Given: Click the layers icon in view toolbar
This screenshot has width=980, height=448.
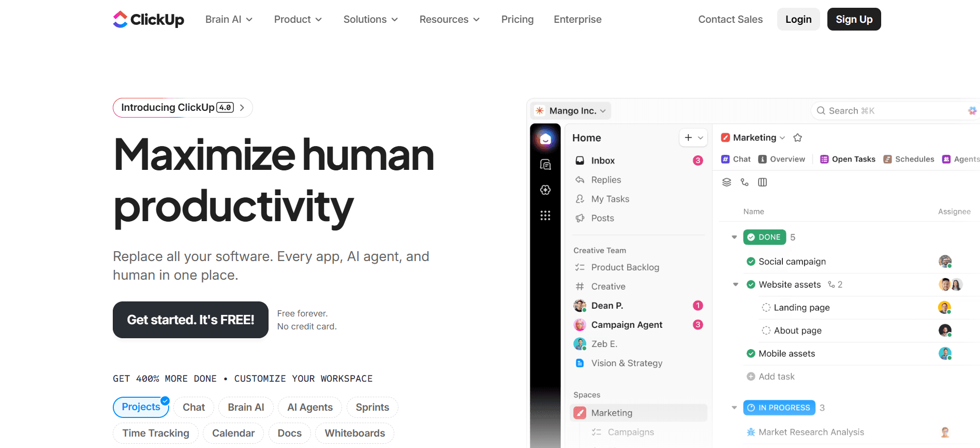Looking at the screenshot, I should pyautogui.click(x=727, y=182).
